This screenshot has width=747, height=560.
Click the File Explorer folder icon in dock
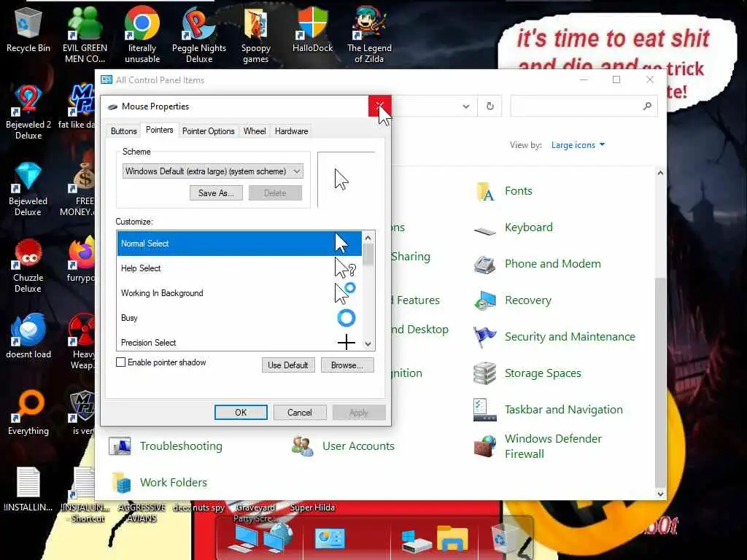pos(452,538)
